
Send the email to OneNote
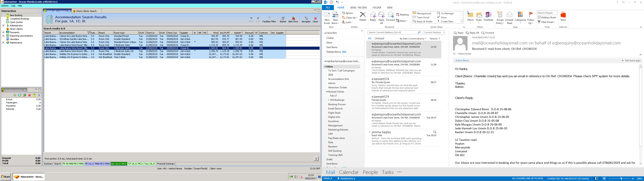point(488,16)
